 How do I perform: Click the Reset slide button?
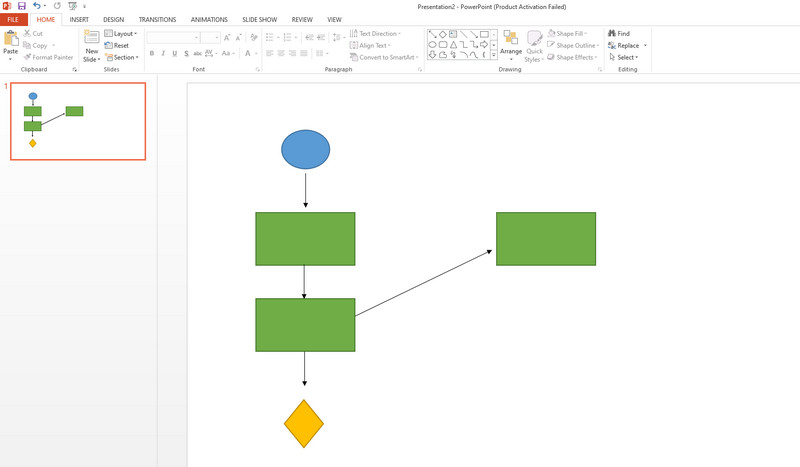point(117,45)
